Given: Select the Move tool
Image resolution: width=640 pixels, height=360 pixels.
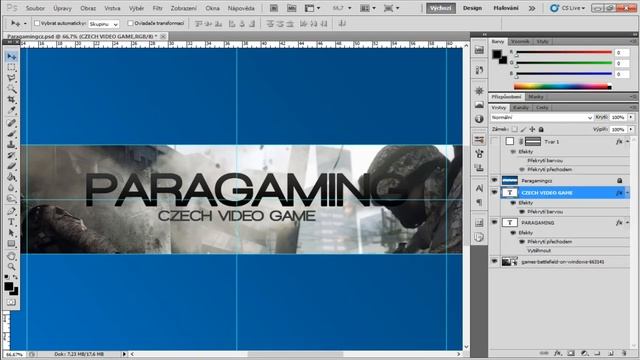Looking at the screenshot, I should (11, 56).
